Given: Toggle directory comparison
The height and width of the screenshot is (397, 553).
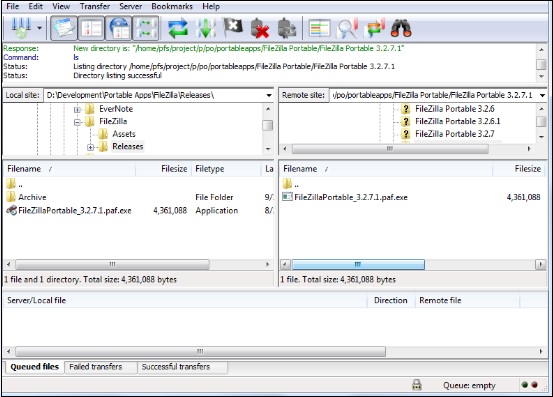Looking at the screenshot, I should pyautogui.click(x=347, y=28).
